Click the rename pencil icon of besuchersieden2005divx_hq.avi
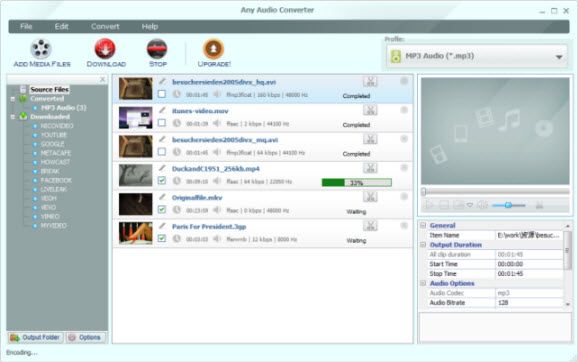The height and width of the screenshot is (362, 578). pyautogui.click(x=162, y=81)
